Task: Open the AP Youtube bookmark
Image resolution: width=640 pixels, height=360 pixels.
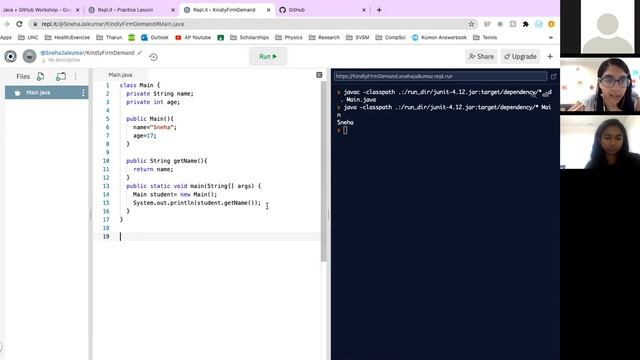Action: (193, 38)
